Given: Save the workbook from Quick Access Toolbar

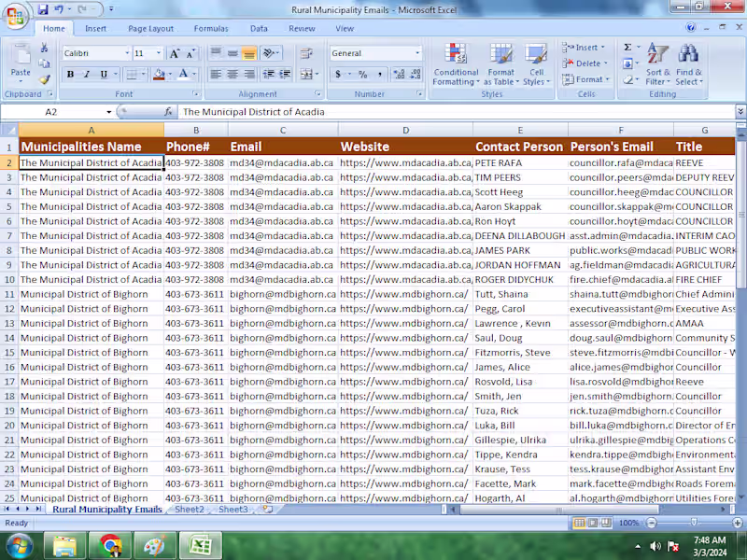Looking at the screenshot, I should 43,9.
